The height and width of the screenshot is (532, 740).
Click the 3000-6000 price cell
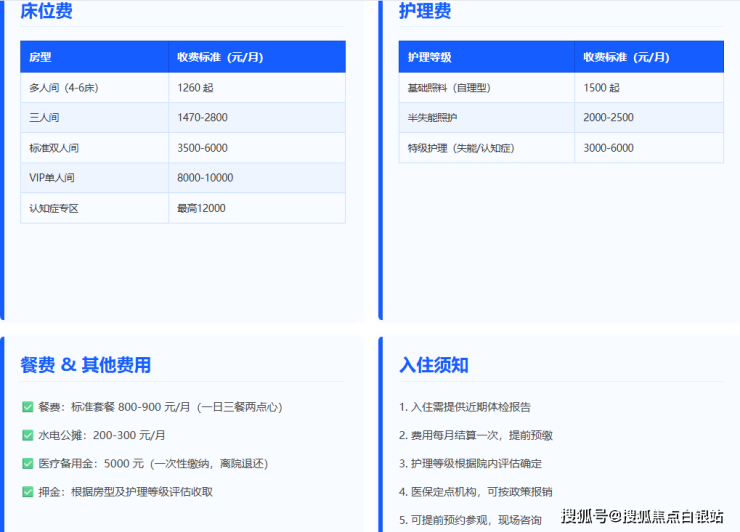coord(649,148)
